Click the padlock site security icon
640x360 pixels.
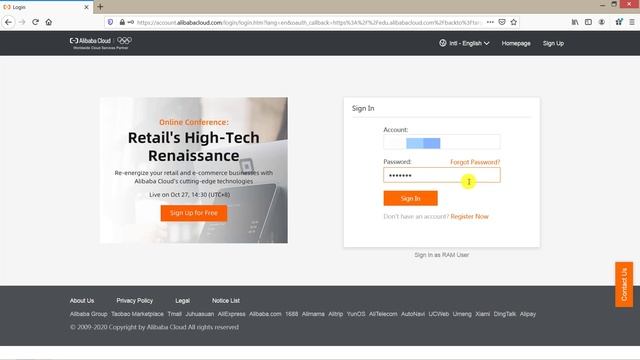122,22
